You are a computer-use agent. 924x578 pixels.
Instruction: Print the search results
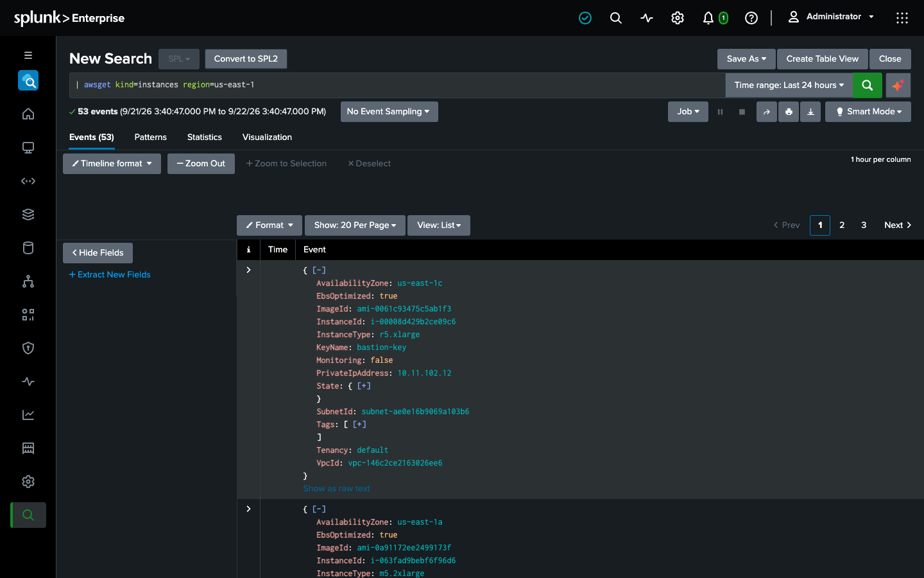789,112
